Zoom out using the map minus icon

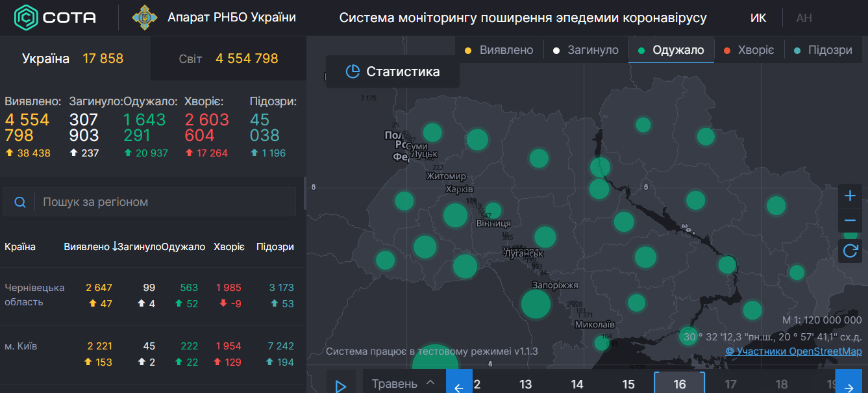(850, 220)
